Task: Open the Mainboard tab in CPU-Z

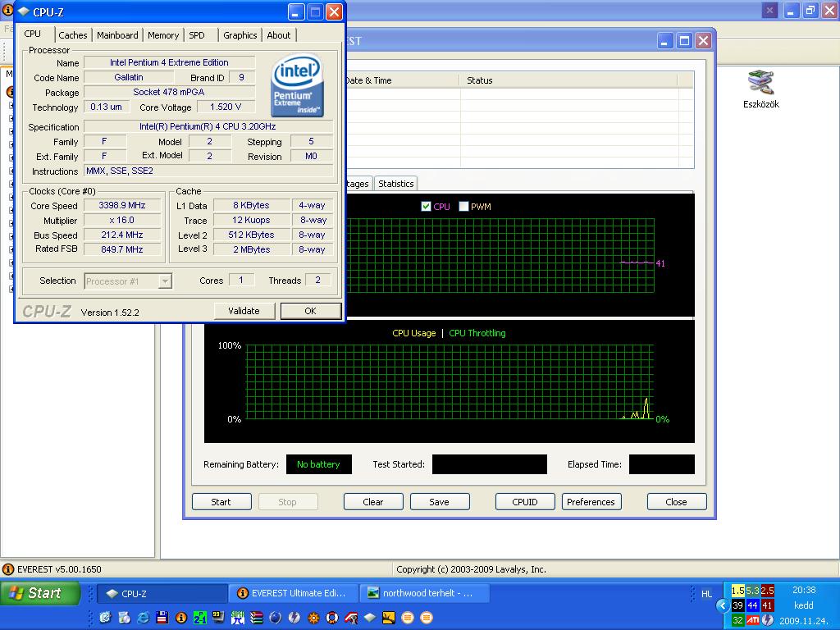Action: coord(117,35)
